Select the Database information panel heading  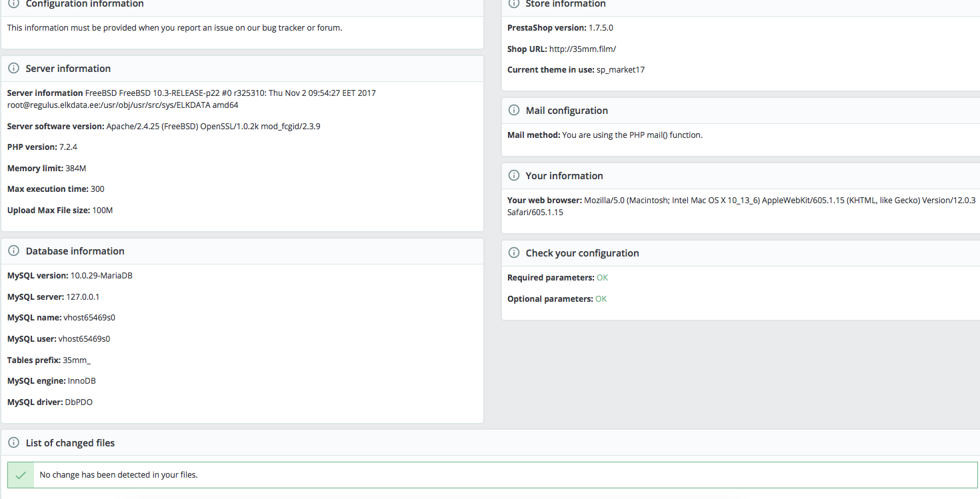(x=75, y=251)
